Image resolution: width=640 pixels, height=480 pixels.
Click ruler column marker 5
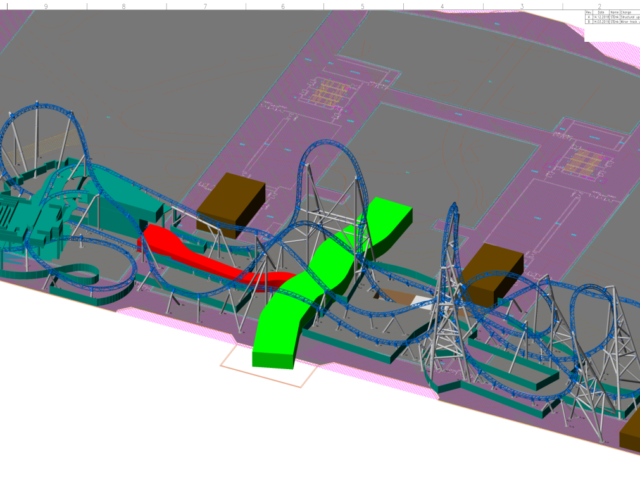click(362, 6)
